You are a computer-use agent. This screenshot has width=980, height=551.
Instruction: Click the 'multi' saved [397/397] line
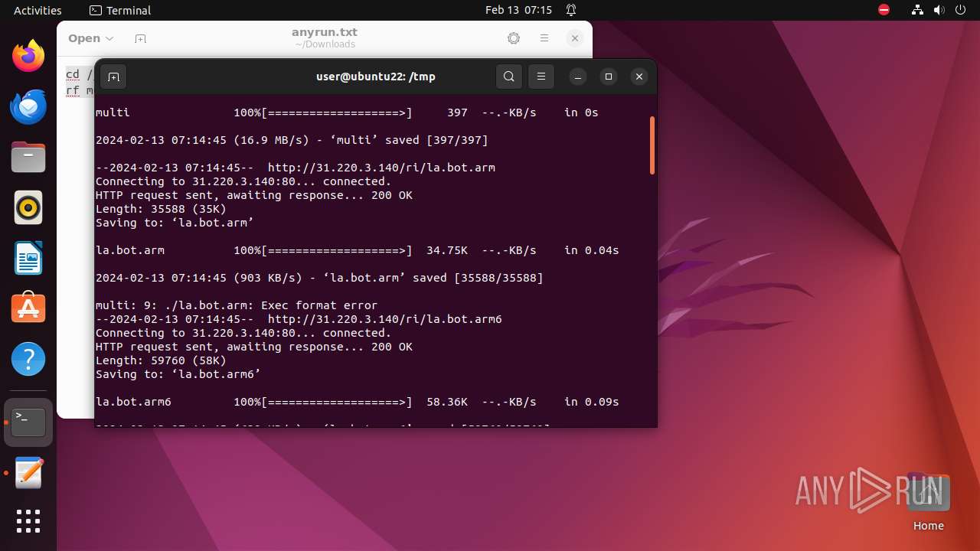(x=292, y=140)
